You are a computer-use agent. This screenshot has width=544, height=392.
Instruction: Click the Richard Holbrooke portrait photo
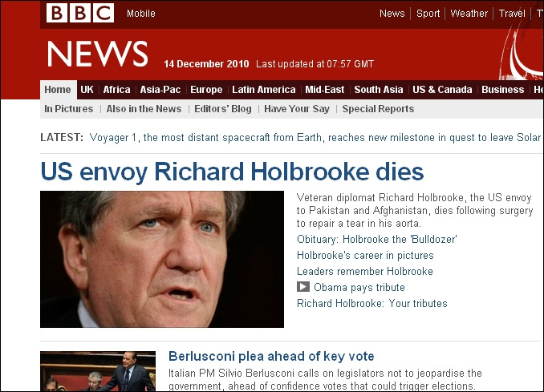[x=162, y=259]
